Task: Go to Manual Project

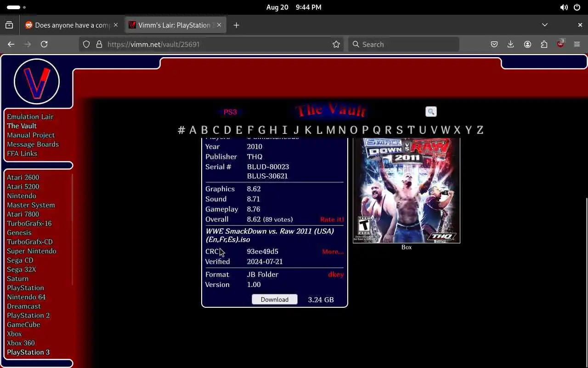Action: pyautogui.click(x=31, y=135)
